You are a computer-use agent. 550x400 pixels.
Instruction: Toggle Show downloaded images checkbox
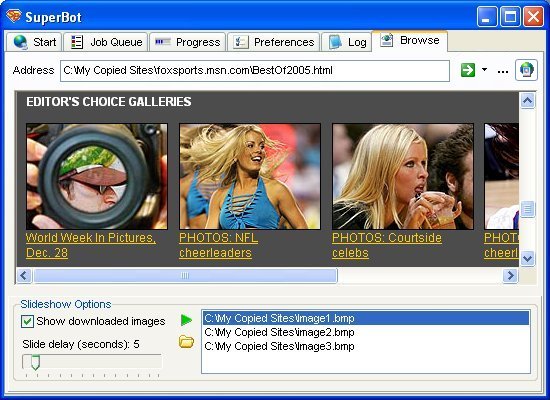click(x=27, y=321)
